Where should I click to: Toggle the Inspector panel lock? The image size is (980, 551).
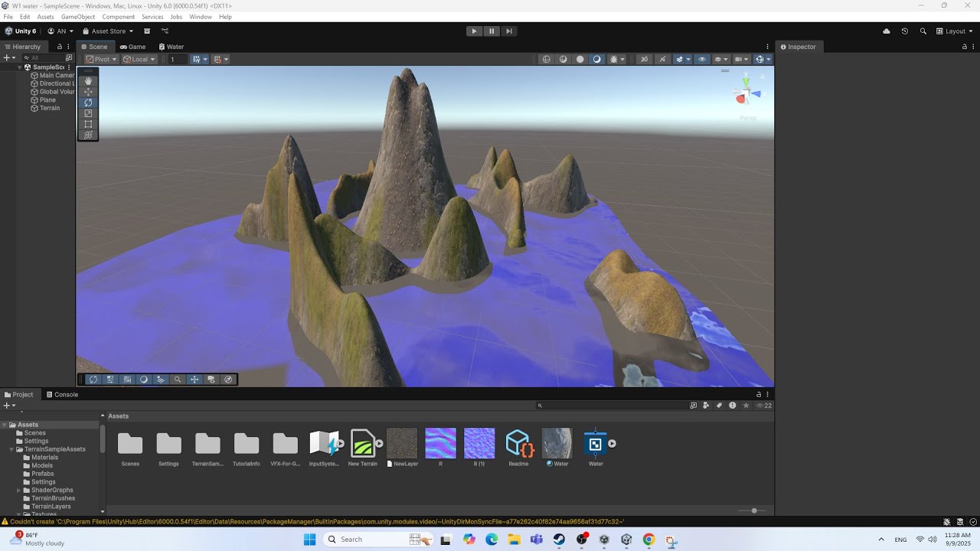tap(964, 47)
